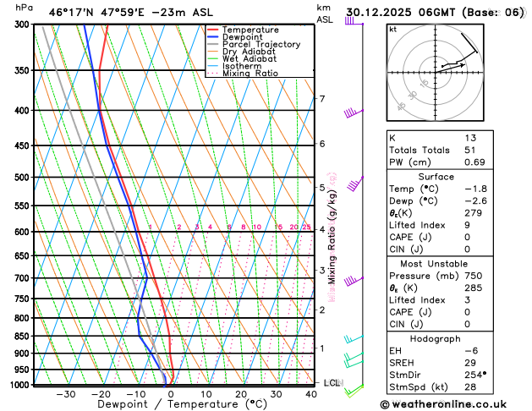Click the "5" km altitude label

pos(322,188)
